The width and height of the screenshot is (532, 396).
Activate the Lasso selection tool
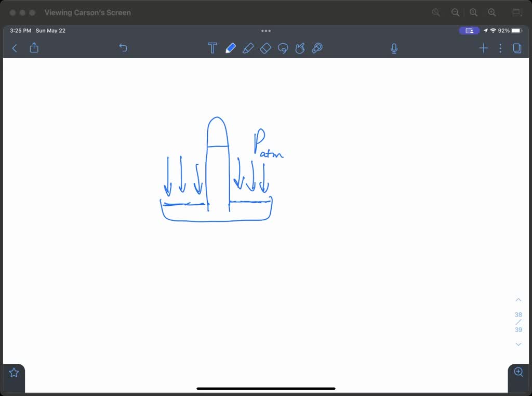pyautogui.click(x=283, y=48)
